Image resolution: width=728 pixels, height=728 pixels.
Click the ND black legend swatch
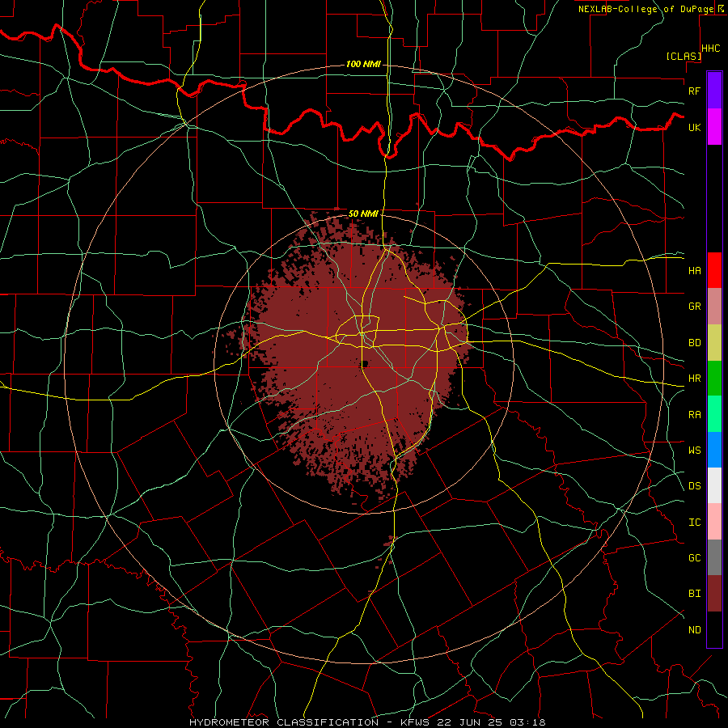pyautogui.click(x=714, y=629)
